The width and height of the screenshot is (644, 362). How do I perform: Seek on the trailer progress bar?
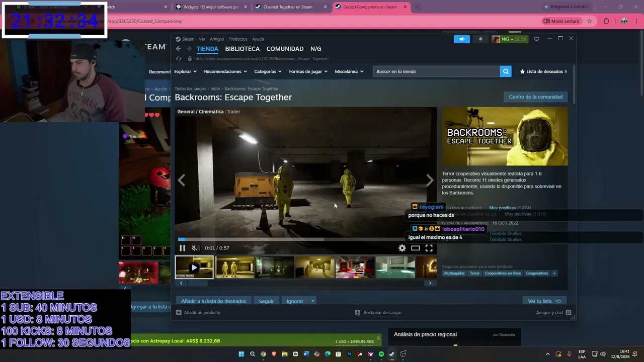[305, 239]
